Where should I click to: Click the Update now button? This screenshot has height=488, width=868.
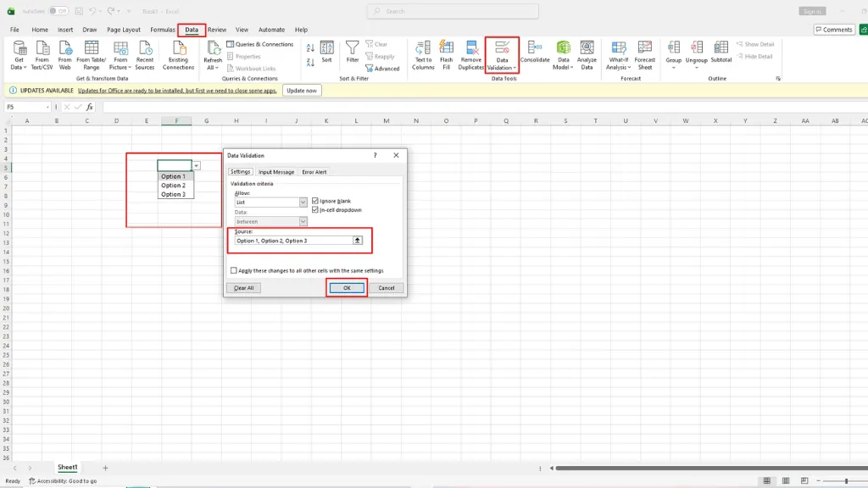coord(302,90)
